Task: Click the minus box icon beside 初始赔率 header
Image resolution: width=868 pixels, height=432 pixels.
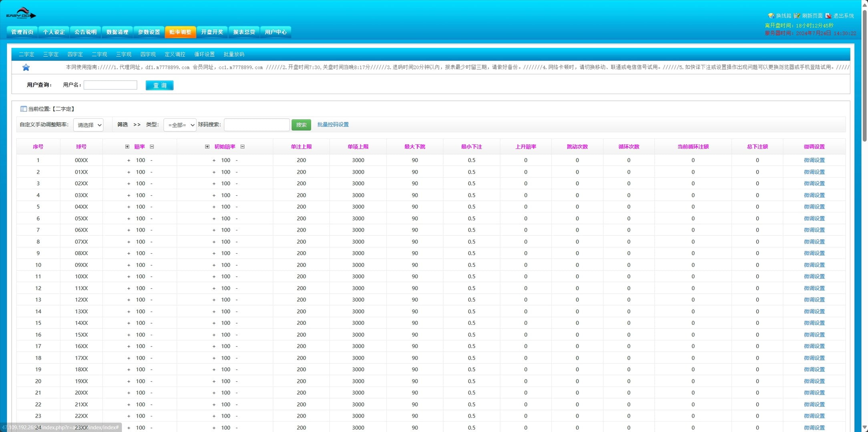Action: point(242,147)
